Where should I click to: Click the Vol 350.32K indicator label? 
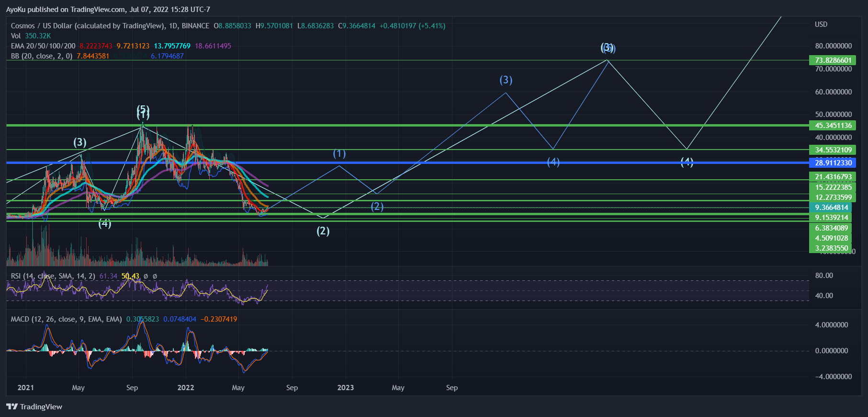31,36
